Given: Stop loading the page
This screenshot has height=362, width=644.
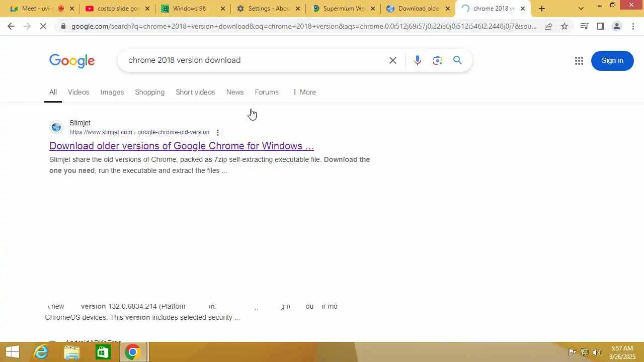Looking at the screenshot, I should 43,26.
